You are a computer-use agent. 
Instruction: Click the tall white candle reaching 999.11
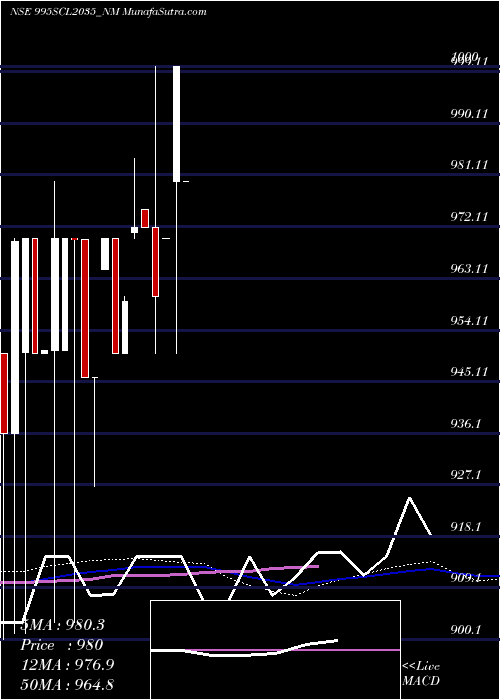coord(177,124)
